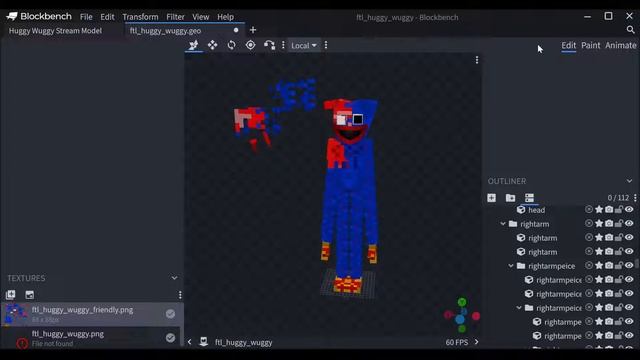Viewport: 640px width, 360px height.
Task: Switch to Huggy Wuggy Stream Model tab
Action: tap(56, 31)
